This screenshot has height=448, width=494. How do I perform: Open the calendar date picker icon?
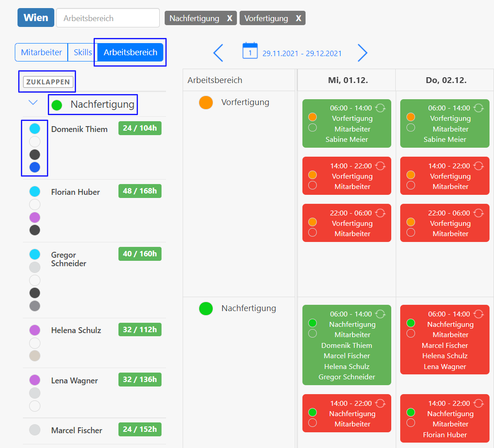point(250,50)
